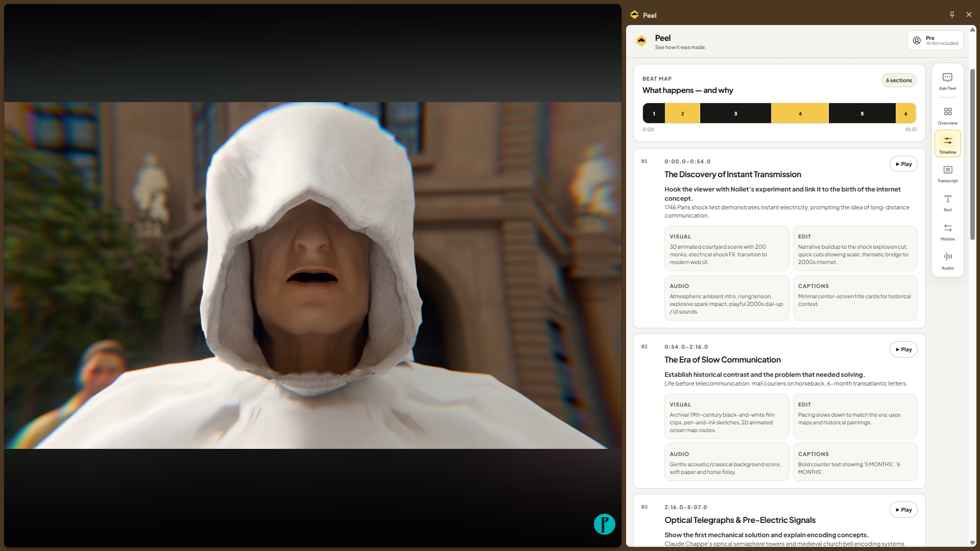Viewport: 980px width, 551px height.
Task: Select the CAPTIONS card of section 02
Action: pos(855,462)
